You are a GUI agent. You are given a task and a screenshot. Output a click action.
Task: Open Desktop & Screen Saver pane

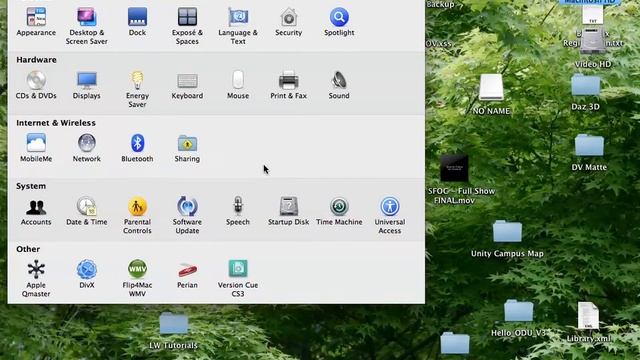tap(87, 17)
